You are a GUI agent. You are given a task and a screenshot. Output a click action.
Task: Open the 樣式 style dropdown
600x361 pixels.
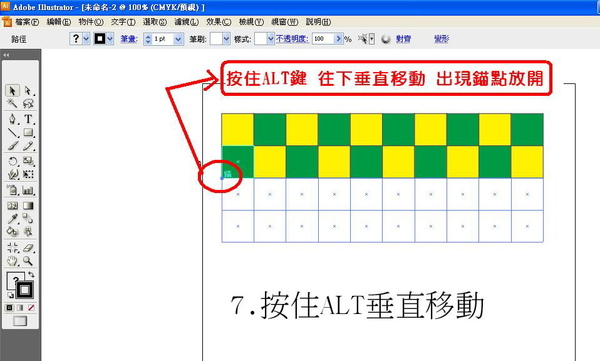[x=271, y=39]
